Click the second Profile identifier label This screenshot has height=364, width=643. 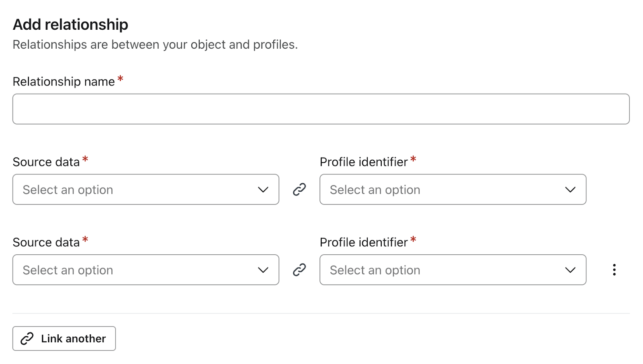364,242
